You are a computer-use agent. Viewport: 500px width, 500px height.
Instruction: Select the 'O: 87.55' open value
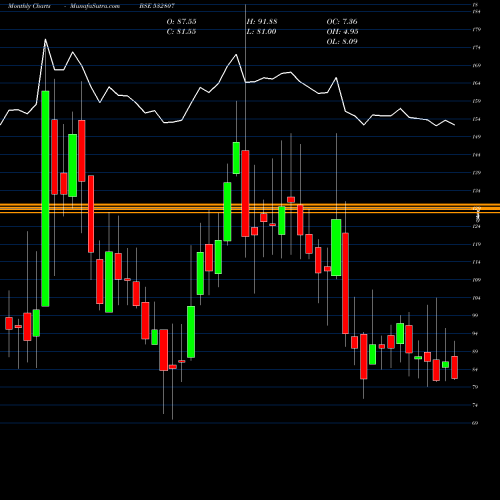point(181,22)
